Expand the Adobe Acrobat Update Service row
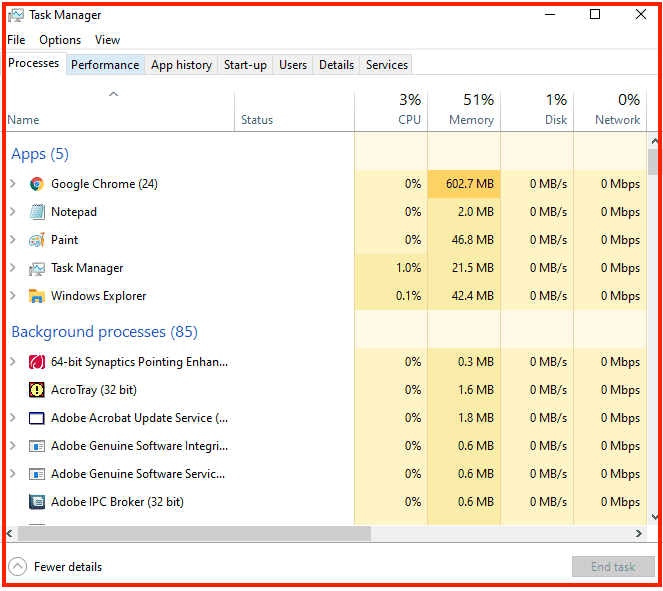The width and height of the screenshot is (663, 591). tap(13, 418)
